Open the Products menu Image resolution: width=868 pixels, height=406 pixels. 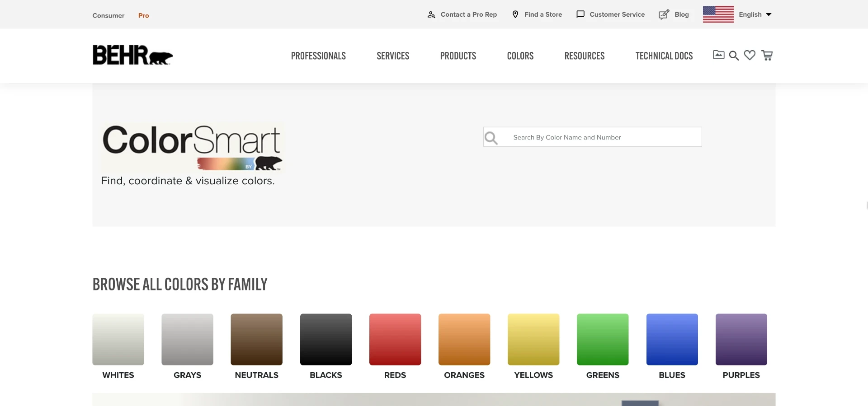click(x=458, y=56)
